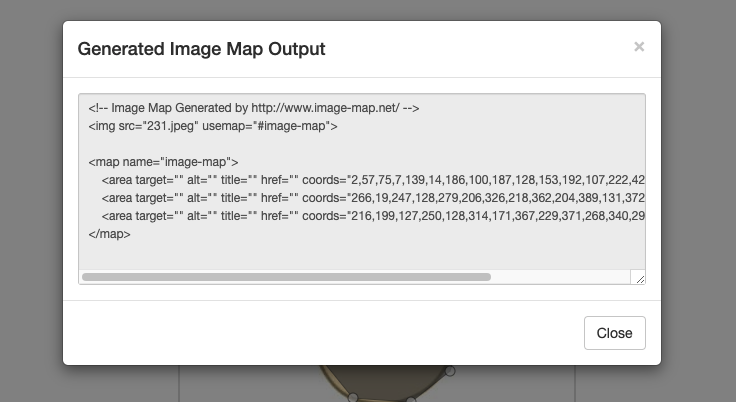Click the Generated Image Map Output heading
This screenshot has height=402, width=736.
pyautogui.click(x=201, y=49)
